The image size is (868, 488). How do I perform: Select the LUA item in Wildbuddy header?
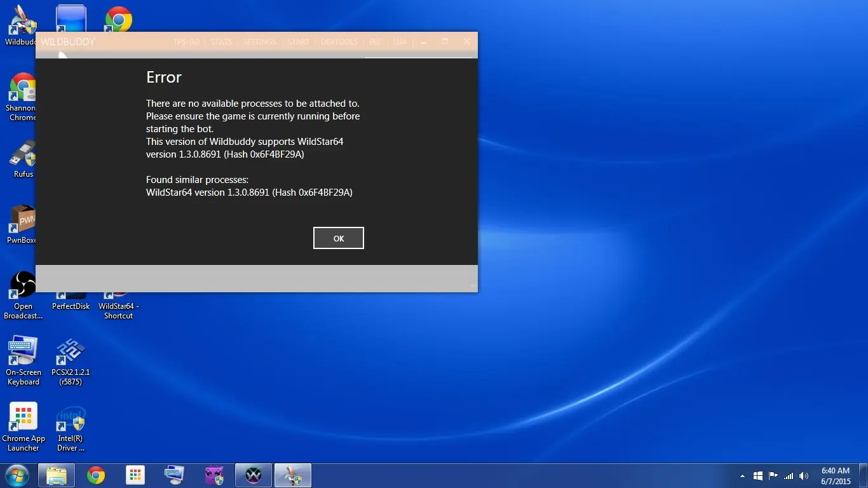click(x=400, y=42)
